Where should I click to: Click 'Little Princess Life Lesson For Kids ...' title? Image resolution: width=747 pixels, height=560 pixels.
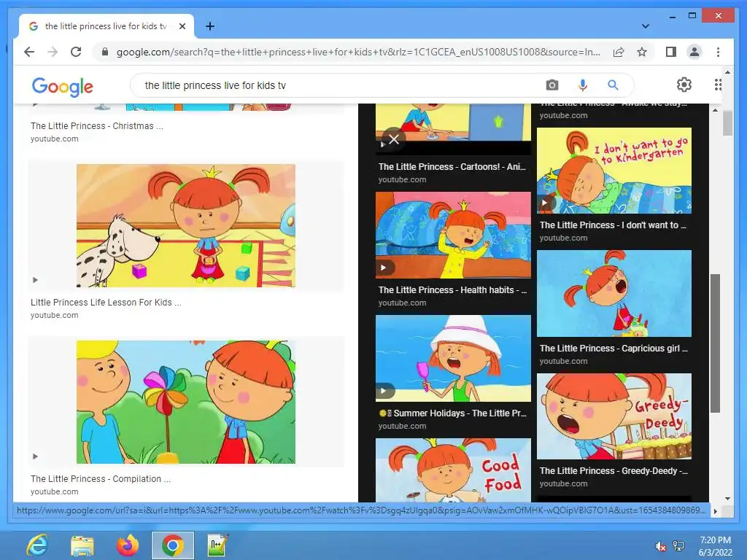tap(106, 303)
